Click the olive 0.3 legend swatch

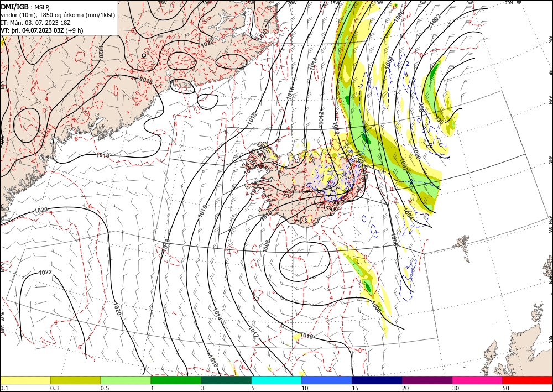[x=75, y=380]
